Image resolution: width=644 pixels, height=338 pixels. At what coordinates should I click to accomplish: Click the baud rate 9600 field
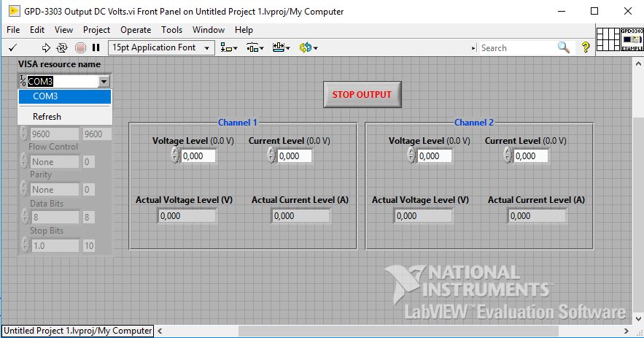coord(55,134)
